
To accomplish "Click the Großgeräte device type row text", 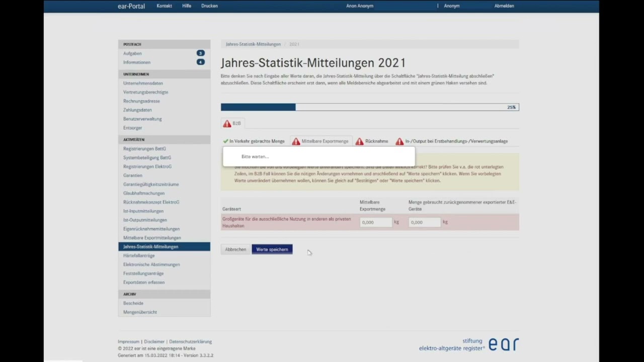I will (x=287, y=222).
